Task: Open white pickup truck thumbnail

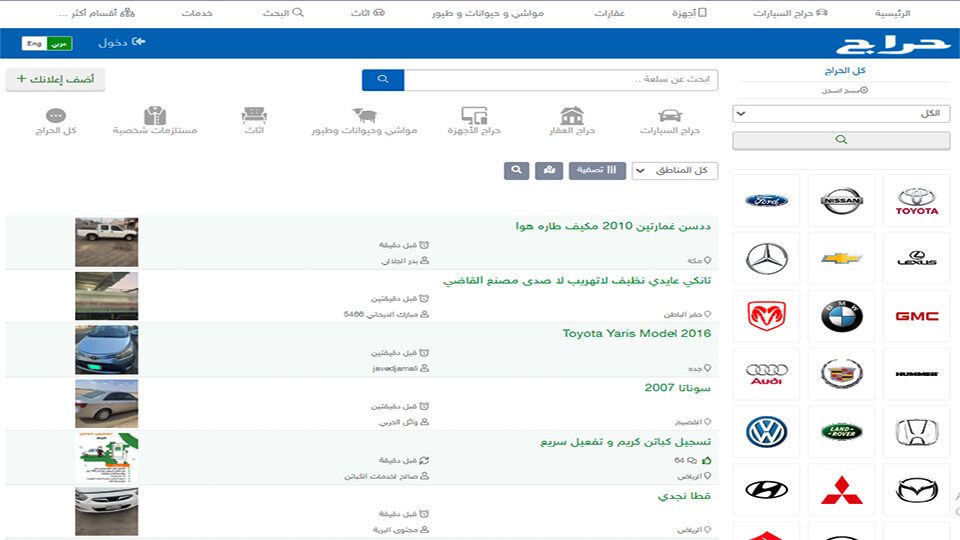Action: (x=107, y=242)
